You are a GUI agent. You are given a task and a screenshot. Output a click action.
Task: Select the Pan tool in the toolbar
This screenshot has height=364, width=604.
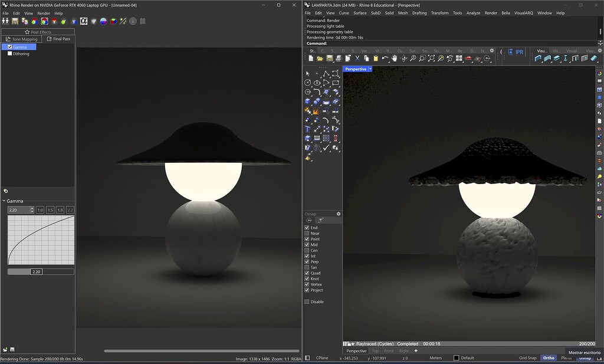pyautogui.click(x=394, y=58)
